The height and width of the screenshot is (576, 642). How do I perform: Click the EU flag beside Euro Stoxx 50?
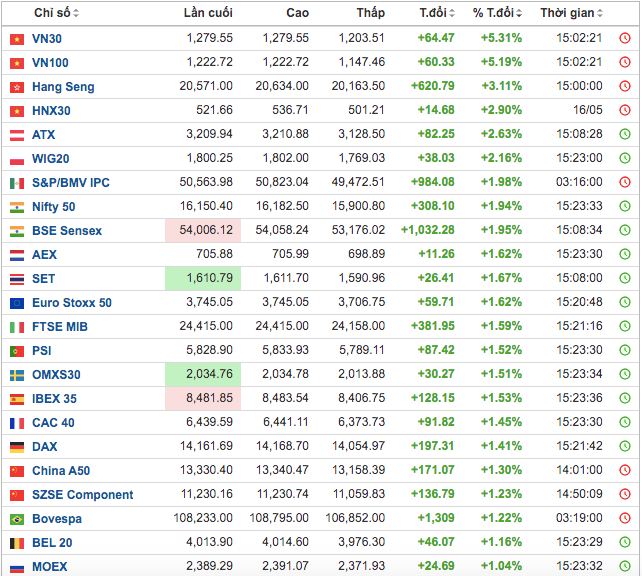tap(16, 303)
